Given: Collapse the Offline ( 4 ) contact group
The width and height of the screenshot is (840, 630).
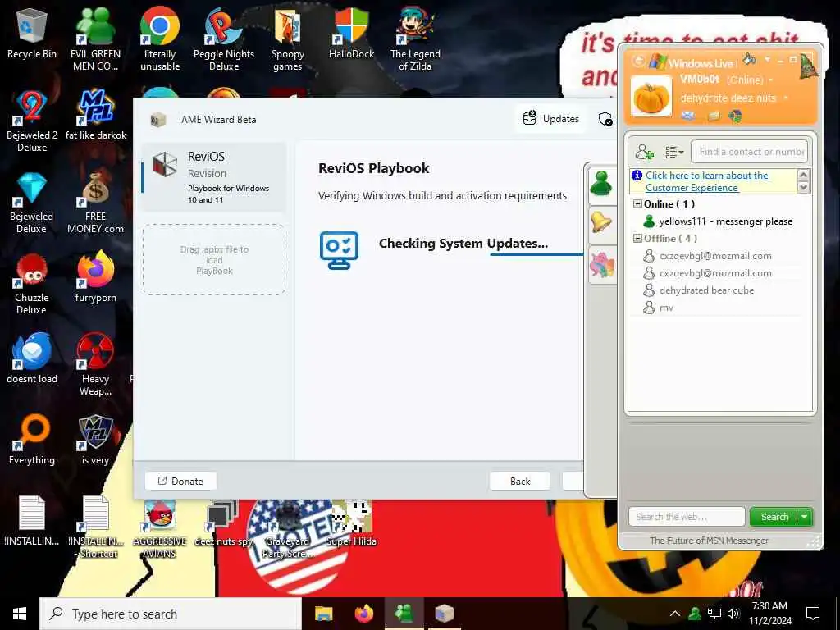Looking at the screenshot, I should click(x=637, y=239).
